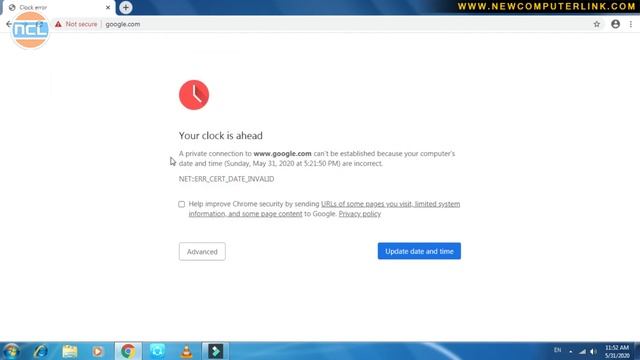Viewport: 640px width, 360px height.
Task: Select the Clock error tab
Action: pyautogui.click(x=58, y=7)
